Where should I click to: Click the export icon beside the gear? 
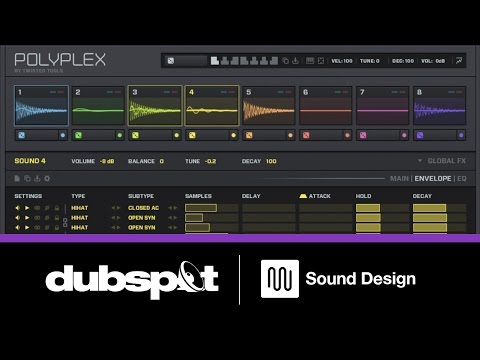click(x=37, y=179)
